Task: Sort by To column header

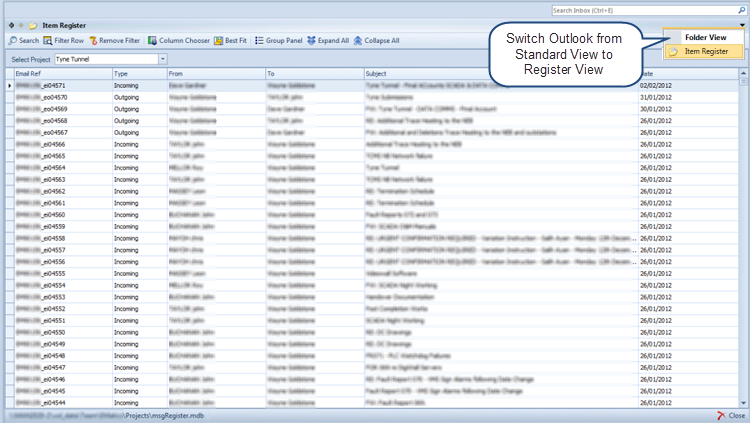Action: pos(315,74)
